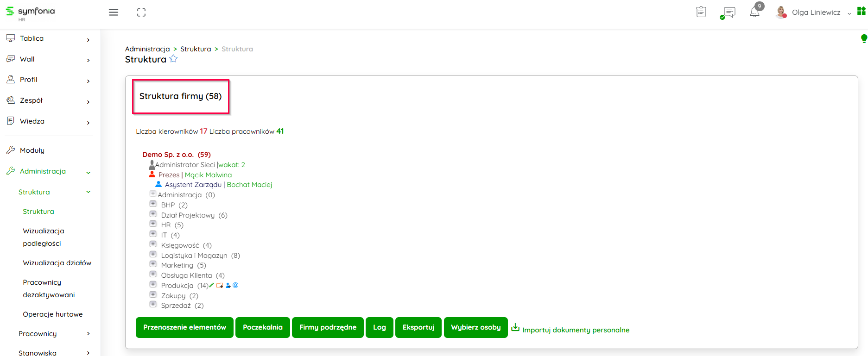Expand the BHP department node
Viewport: 868px width, 356px height.
click(x=153, y=204)
